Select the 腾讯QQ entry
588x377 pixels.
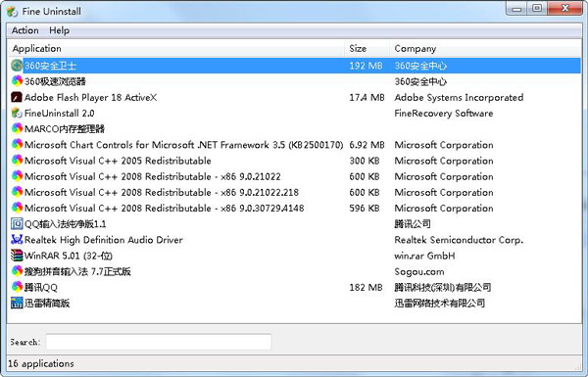[x=41, y=288]
